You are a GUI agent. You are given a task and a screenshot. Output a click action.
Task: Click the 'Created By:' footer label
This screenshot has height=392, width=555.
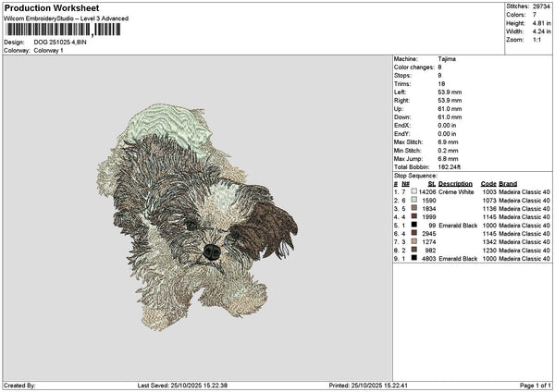pyautogui.click(x=19, y=386)
